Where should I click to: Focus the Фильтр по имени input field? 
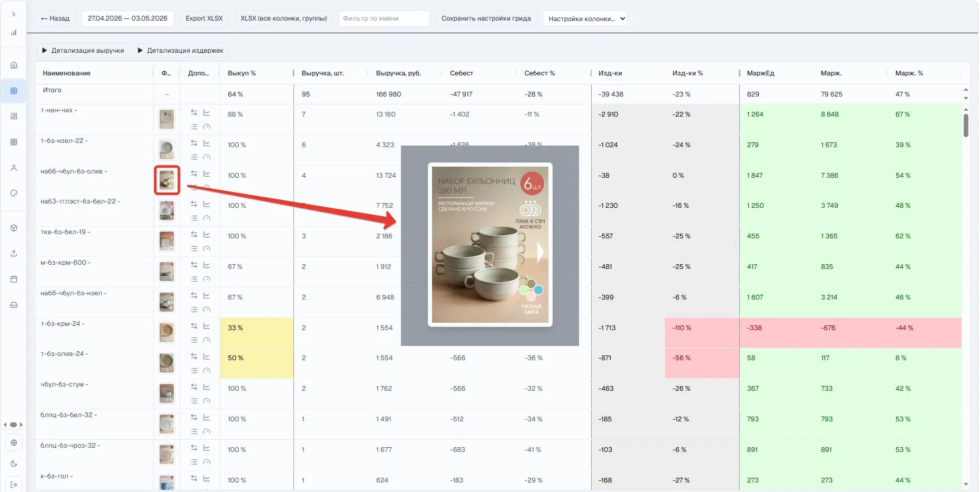click(x=384, y=18)
